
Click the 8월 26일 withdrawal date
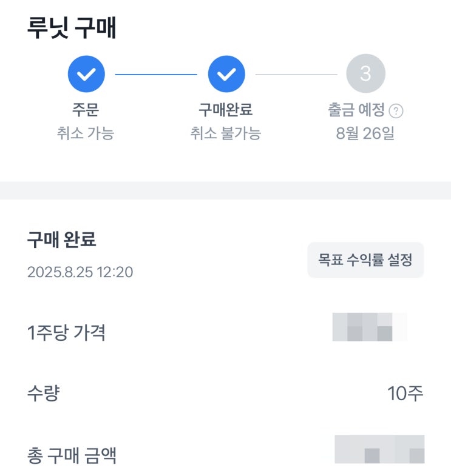365,133
